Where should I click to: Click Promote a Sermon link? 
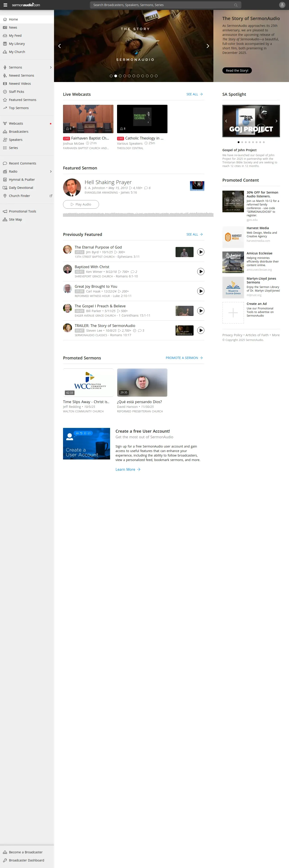tap(184, 358)
